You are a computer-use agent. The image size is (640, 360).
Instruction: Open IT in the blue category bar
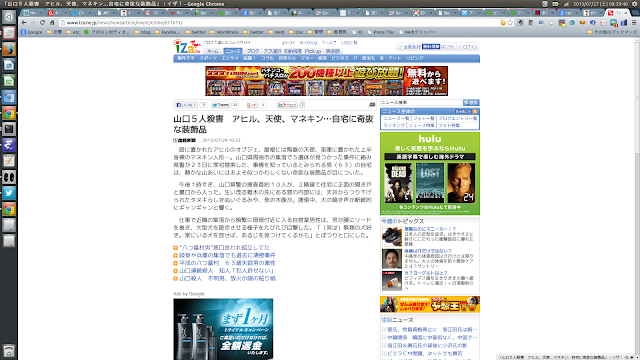[355, 58]
